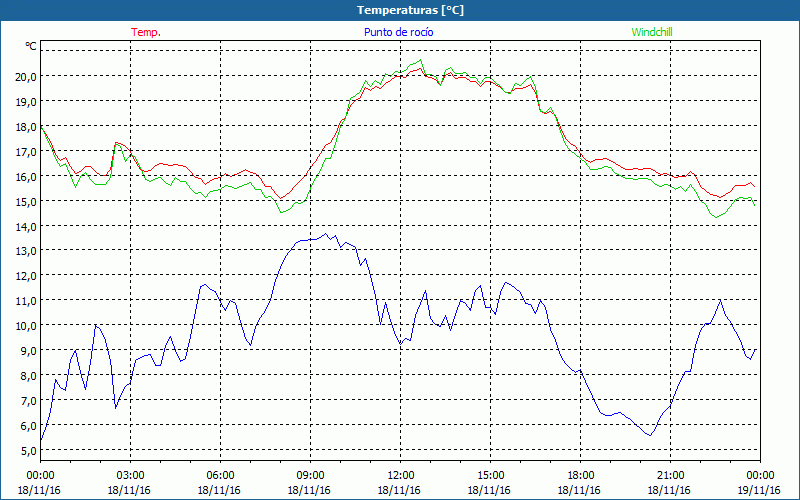Click the 18,0 y-axis value
The height and width of the screenshot is (500, 800).
[26, 127]
